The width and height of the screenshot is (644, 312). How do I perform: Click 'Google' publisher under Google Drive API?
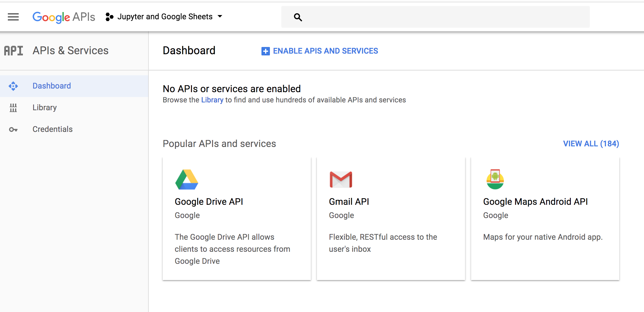point(187,215)
